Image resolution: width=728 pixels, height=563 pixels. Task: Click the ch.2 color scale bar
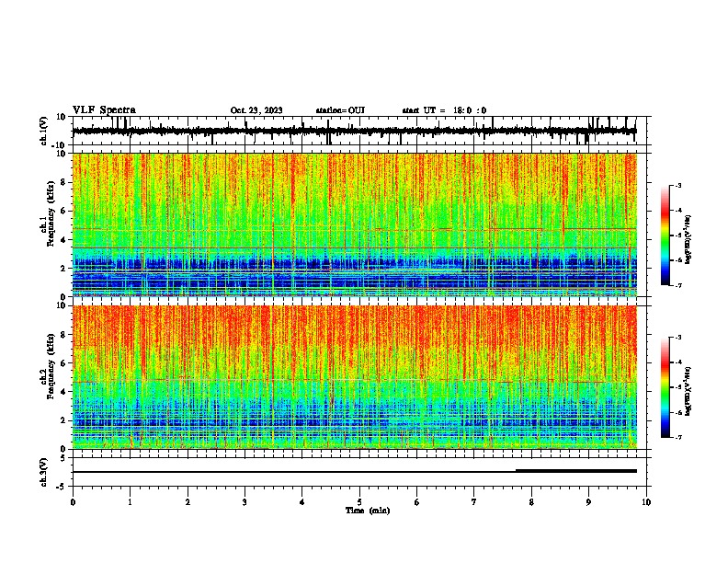(665, 387)
